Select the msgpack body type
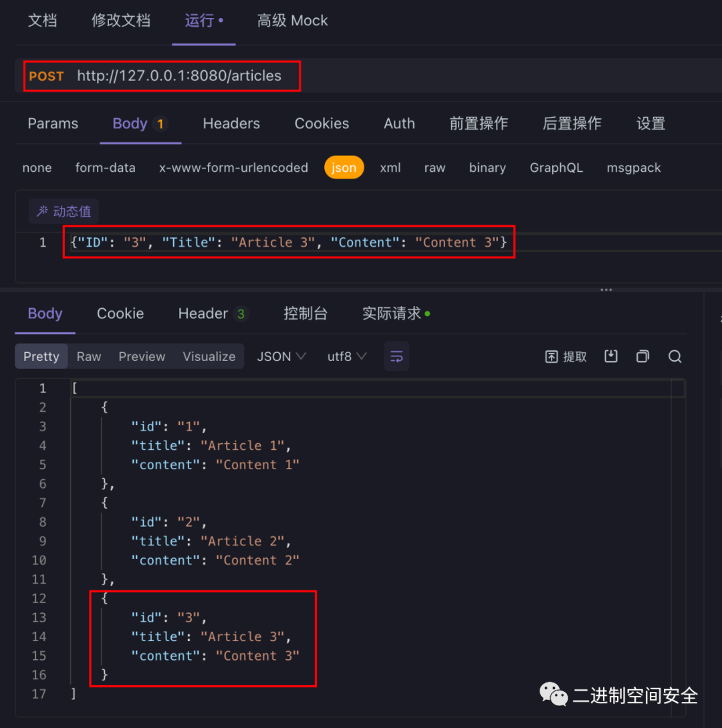 pyautogui.click(x=634, y=168)
